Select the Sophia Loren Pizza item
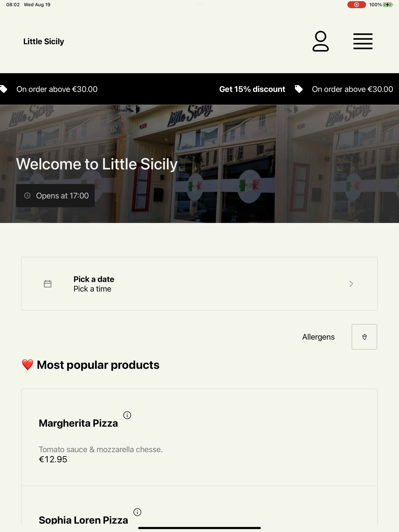399x532 pixels. 199,505
